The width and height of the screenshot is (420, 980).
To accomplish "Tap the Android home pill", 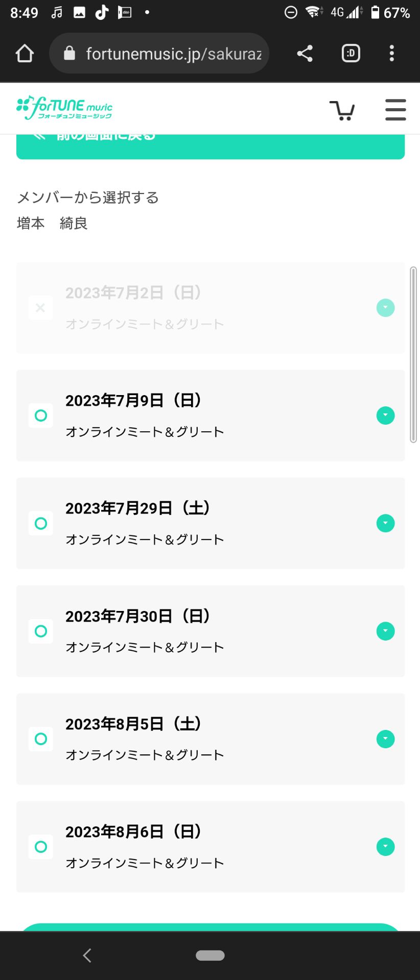I will coord(210,955).
